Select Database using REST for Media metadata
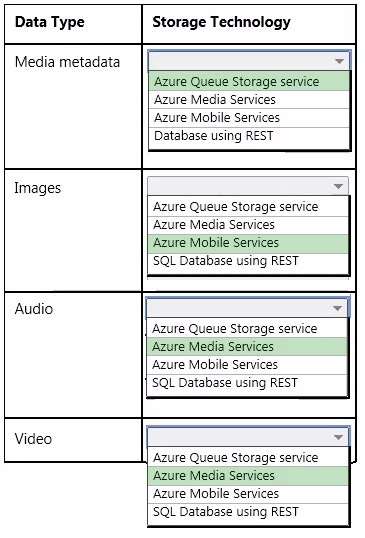The width and height of the screenshot is (365, 538). [x=249, y=136]
